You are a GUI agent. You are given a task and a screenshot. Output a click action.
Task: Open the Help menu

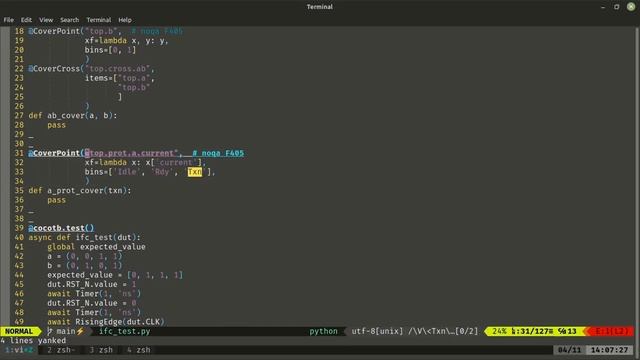pyautogui.click(x=125, y=20)
